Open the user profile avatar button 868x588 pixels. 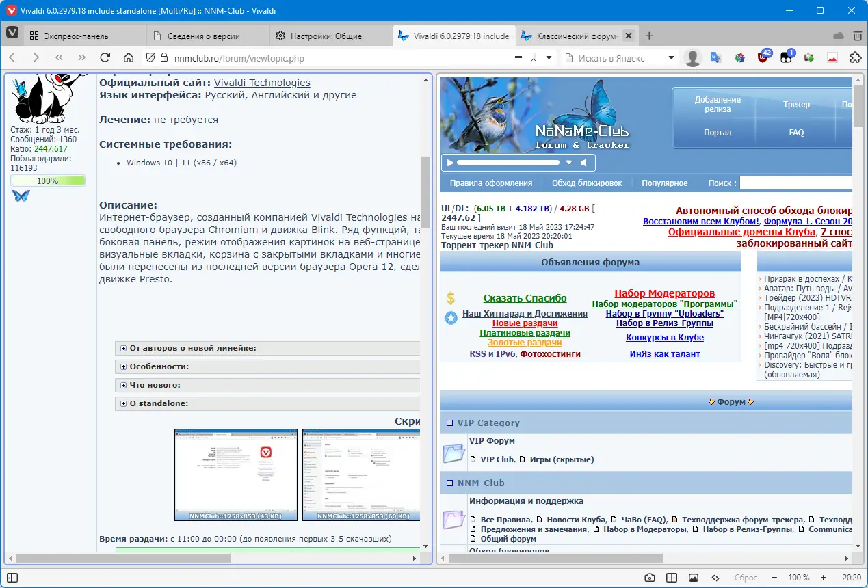[x=693, y=58]
